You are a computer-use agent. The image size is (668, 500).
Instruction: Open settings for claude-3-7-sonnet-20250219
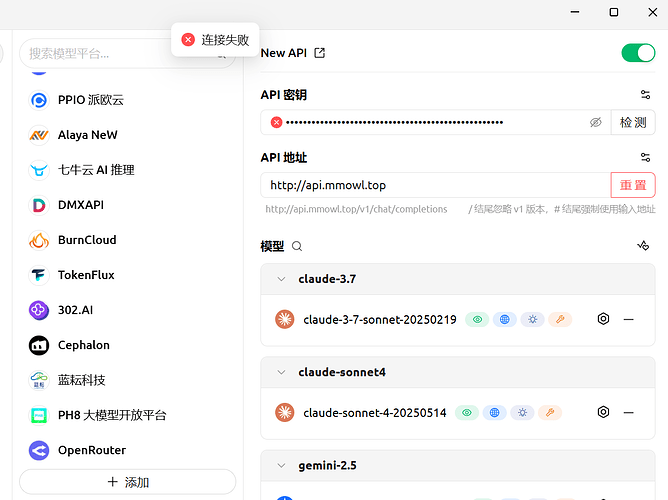[x=603, y=319]
